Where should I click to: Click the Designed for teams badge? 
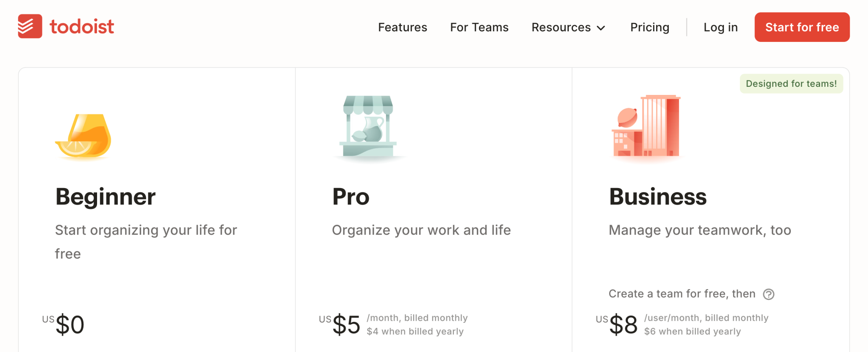[x=791, y=84]
